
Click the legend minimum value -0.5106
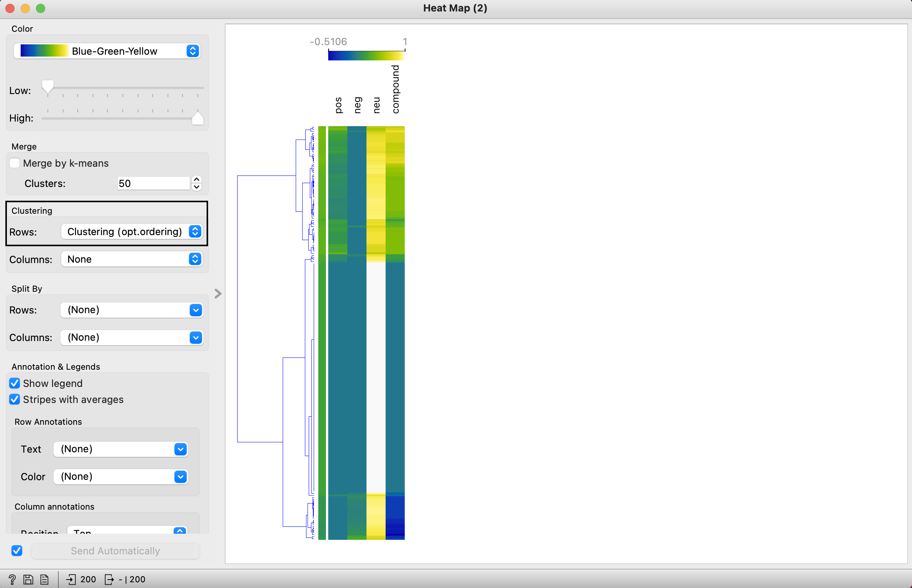(x=328, y=42)
